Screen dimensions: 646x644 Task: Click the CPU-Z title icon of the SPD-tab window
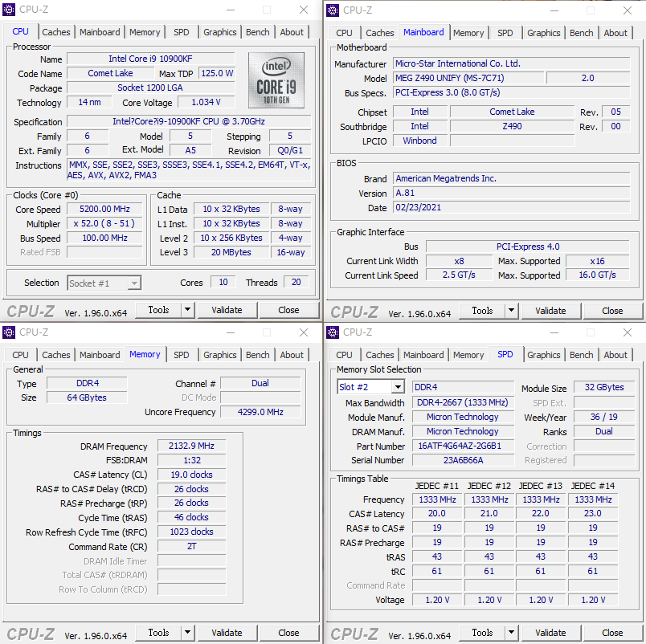tap(333, 332)
